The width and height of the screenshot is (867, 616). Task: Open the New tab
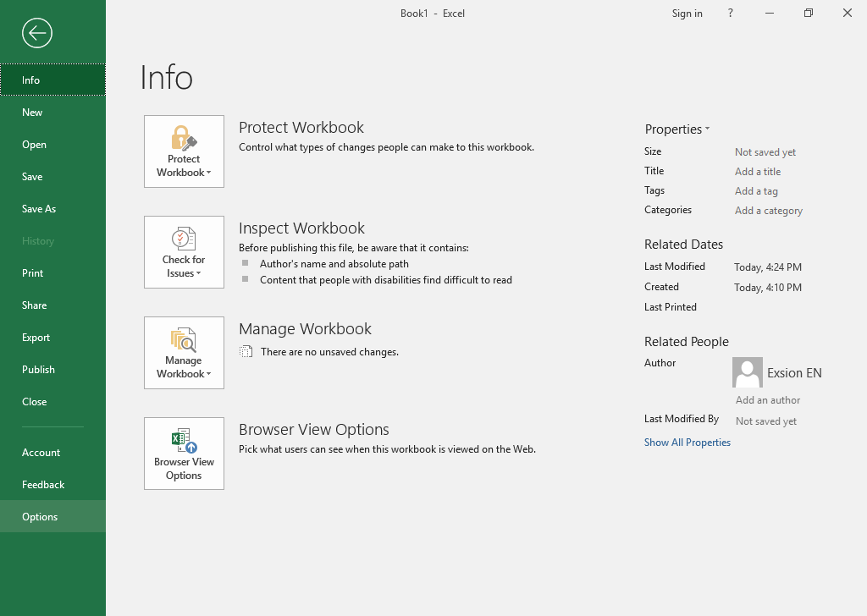52,113
